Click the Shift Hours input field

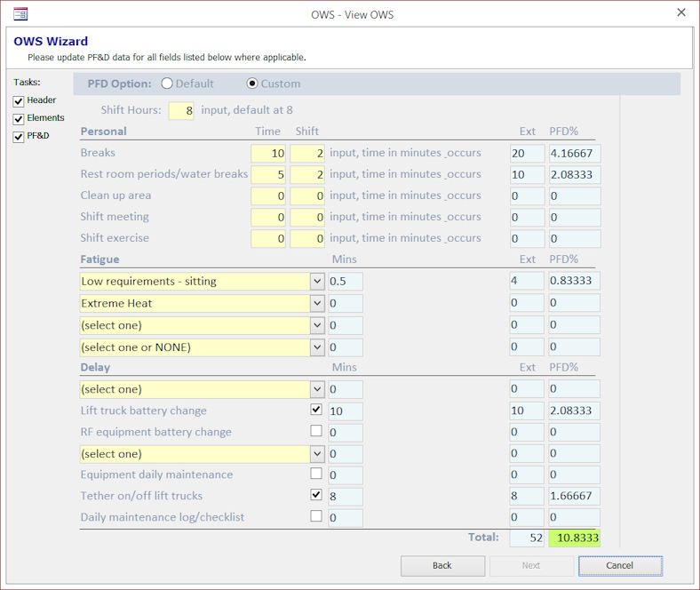pos(181,111)
